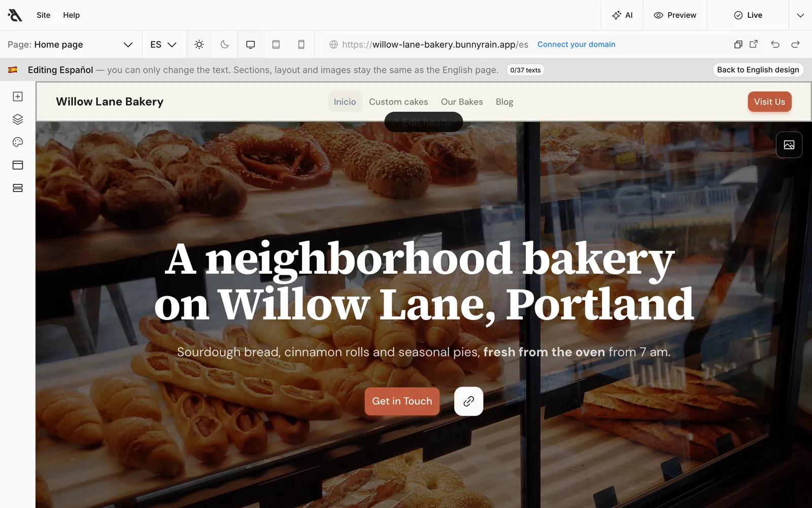Click the undo arrow
Viewport: 812px width, 508px height.
775,45
